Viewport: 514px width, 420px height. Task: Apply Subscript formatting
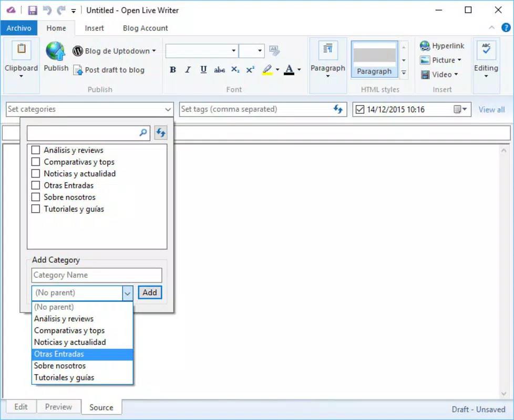coord(235,69)
